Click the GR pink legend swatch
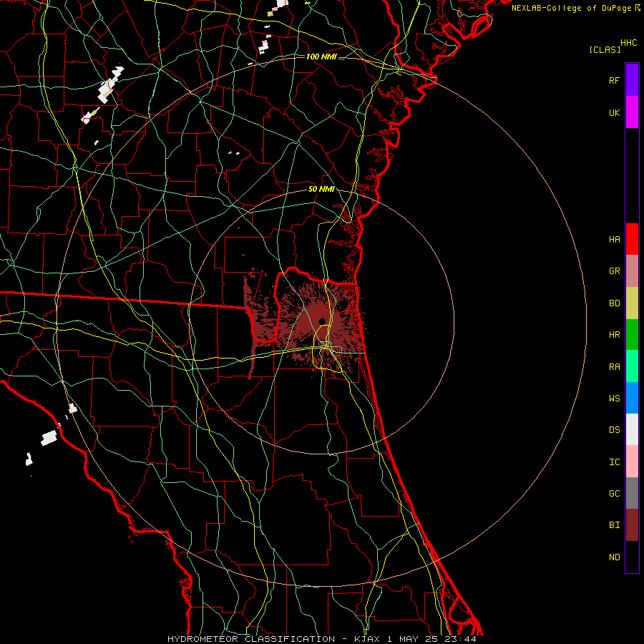This screenshot has height=644, width=644. pyautogui.click(x=632, y=270)
